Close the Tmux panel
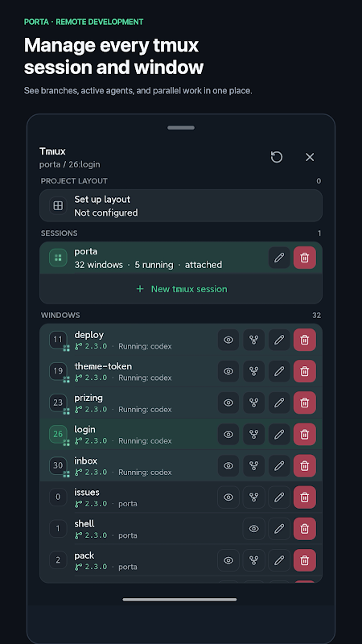362x644 pixels. tap(310, 157)
